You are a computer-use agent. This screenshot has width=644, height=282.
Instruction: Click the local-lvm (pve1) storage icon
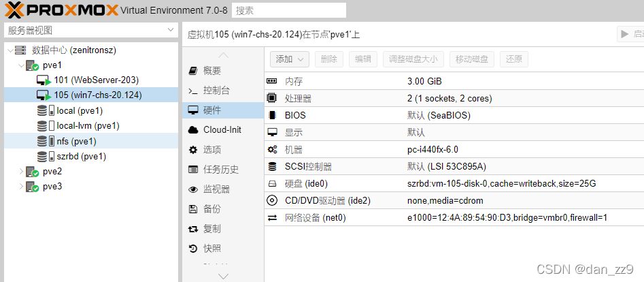pos(46,126)
